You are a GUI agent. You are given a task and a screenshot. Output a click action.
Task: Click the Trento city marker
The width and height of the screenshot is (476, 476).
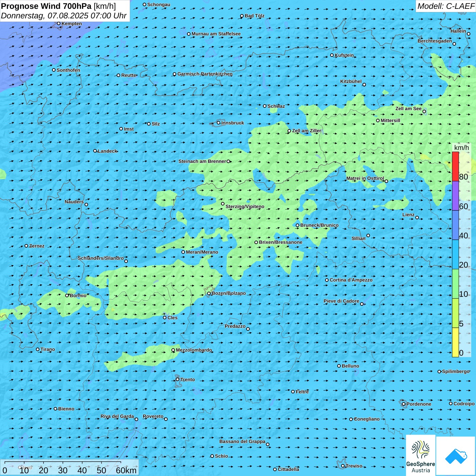[177, 379]
